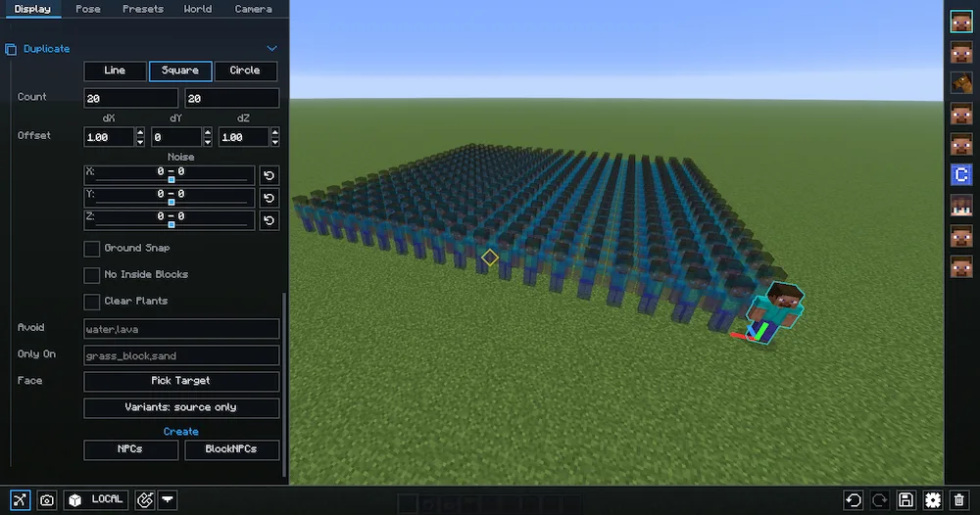Choose the Line duplicate mode
Image resolution: width=980 pixels, height=515 pixels.
coord(115,70)
